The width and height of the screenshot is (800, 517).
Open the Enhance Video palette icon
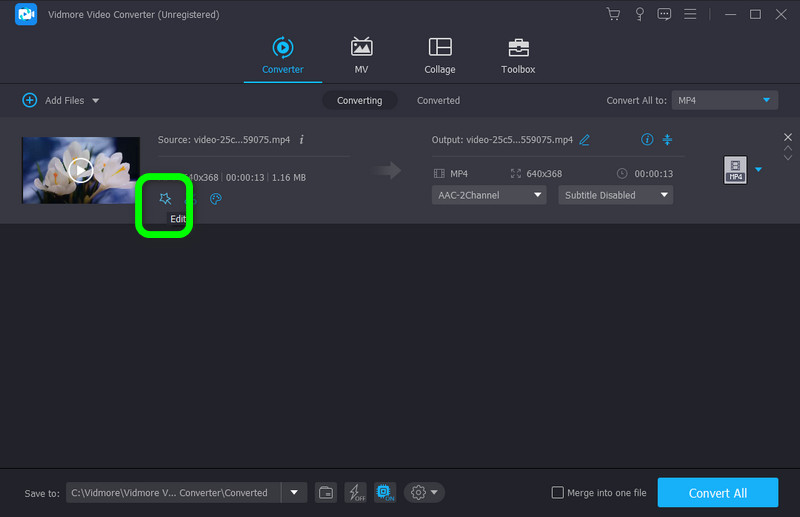[x=215, y=199]
